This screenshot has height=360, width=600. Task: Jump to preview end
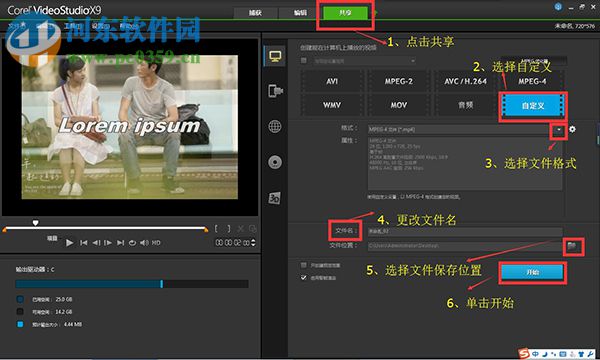pos(121,243)
